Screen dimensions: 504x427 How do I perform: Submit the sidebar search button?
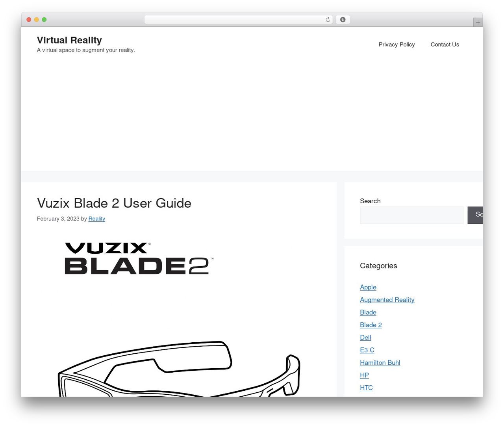pyautogui.click(x=475, y=215)
